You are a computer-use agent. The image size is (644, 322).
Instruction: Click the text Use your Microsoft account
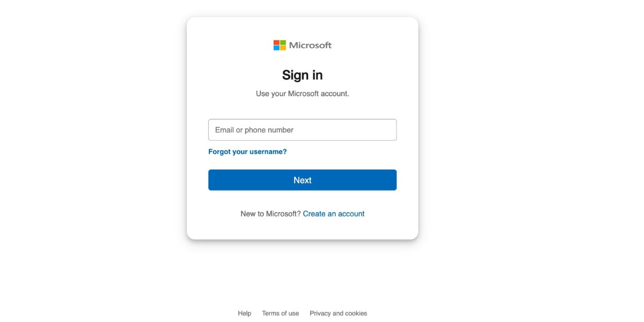[302, 93]
